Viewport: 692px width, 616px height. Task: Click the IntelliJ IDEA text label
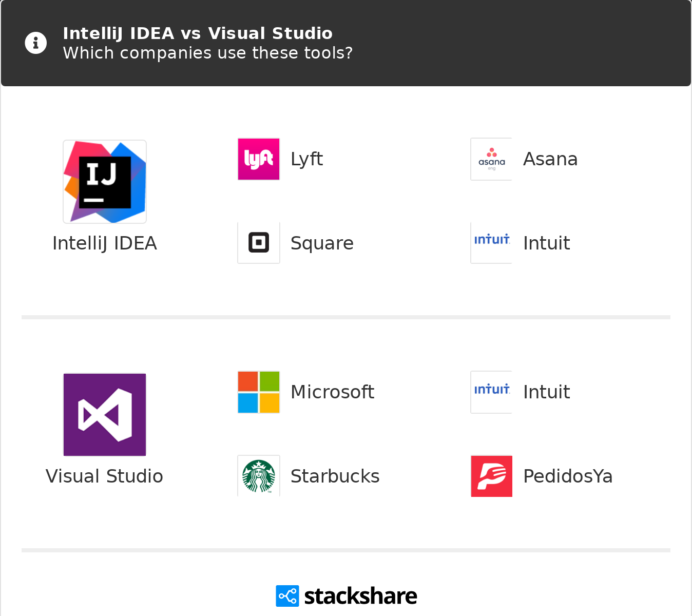105,243
